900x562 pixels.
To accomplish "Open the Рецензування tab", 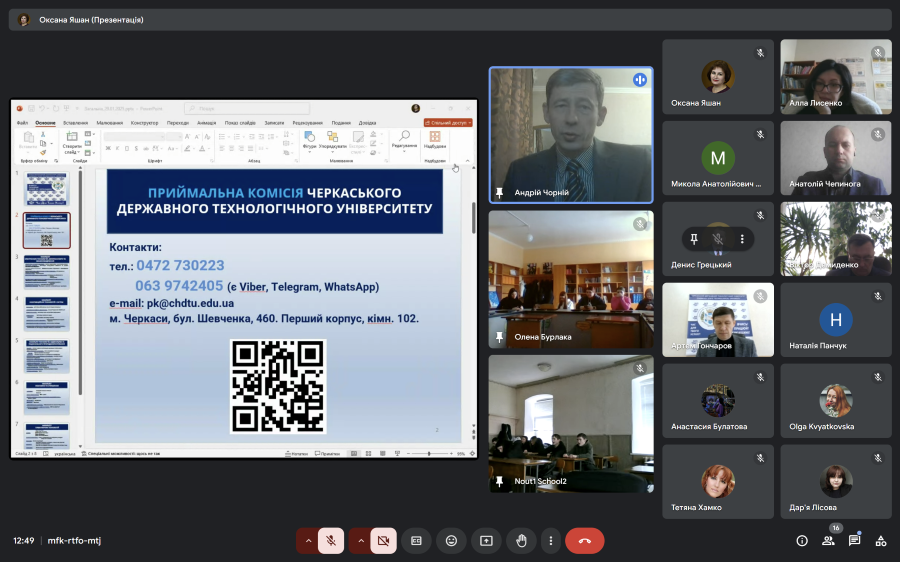I will coord(308,123).
